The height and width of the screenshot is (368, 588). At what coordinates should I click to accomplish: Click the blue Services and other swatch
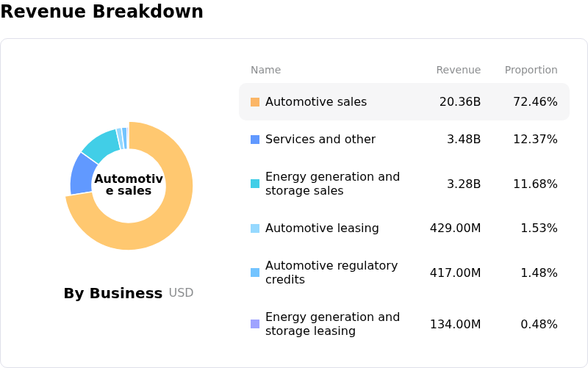click(x=255, y=140)
